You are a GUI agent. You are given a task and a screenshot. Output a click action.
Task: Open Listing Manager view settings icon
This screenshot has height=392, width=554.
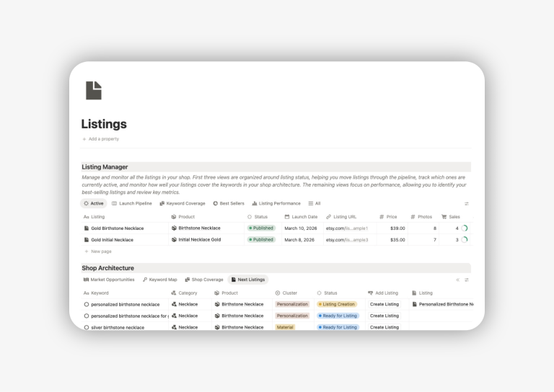pyautogui.click(x=467, y=204)
